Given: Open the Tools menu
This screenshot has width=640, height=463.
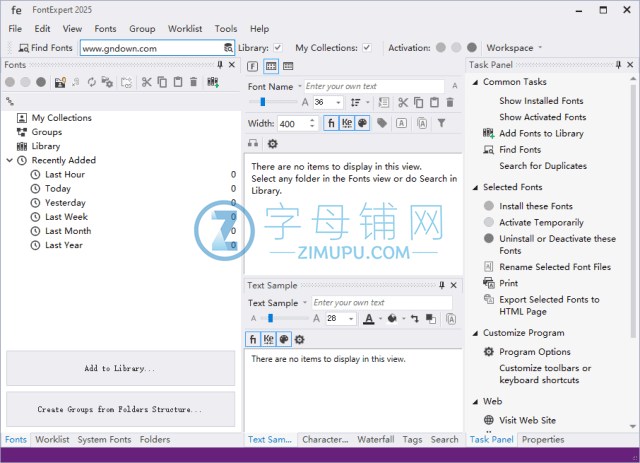Looking at the screenshot, I should [x=226, y=29].
